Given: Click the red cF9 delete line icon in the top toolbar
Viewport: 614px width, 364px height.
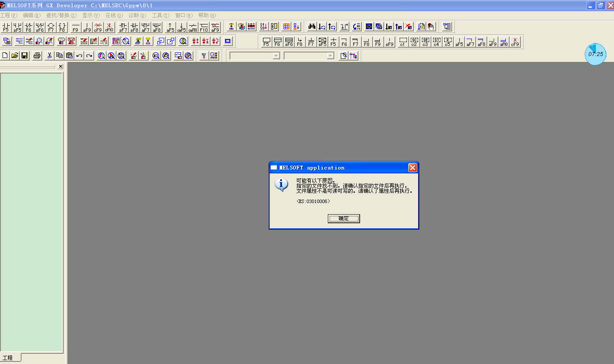Looking at the screenshot, I should point(98,27).
